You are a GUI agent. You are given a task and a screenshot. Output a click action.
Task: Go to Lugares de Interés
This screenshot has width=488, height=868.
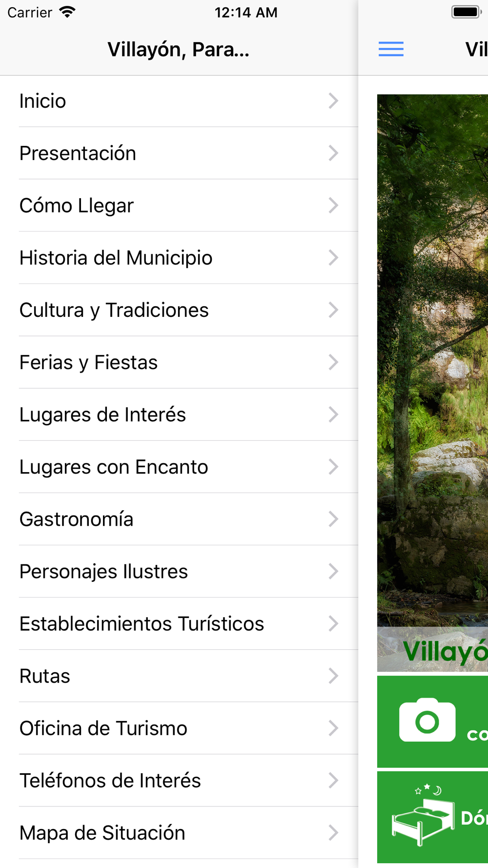(179, 414)
